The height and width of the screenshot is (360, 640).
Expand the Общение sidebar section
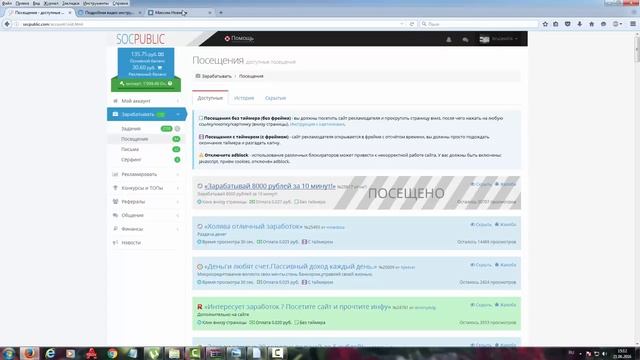click(147, 215)
